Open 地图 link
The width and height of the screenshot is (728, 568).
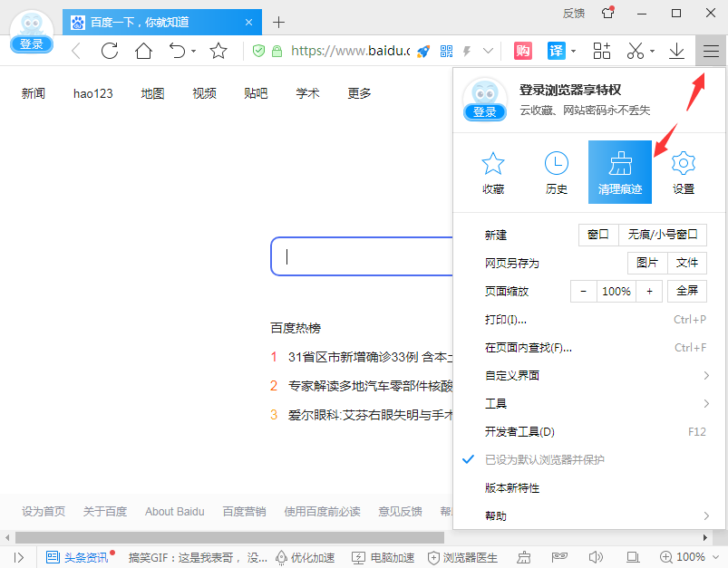[152, 93]
